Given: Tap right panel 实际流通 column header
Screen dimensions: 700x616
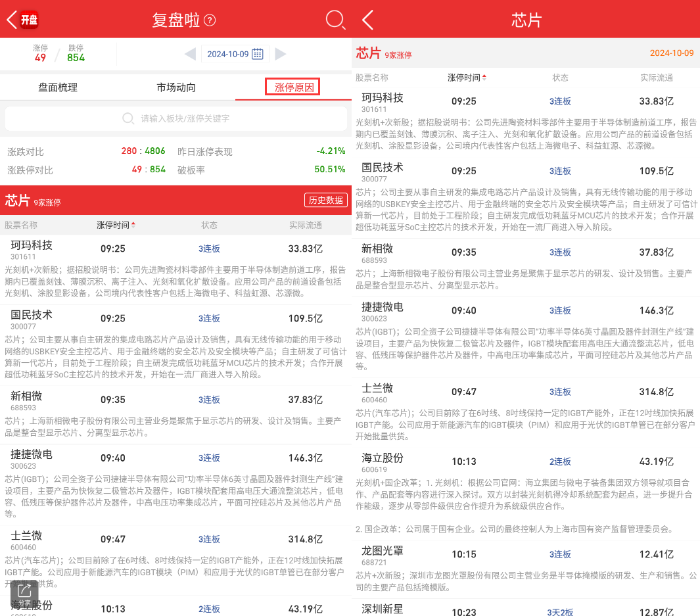Looking at the screenshot, I should [656, 78].
